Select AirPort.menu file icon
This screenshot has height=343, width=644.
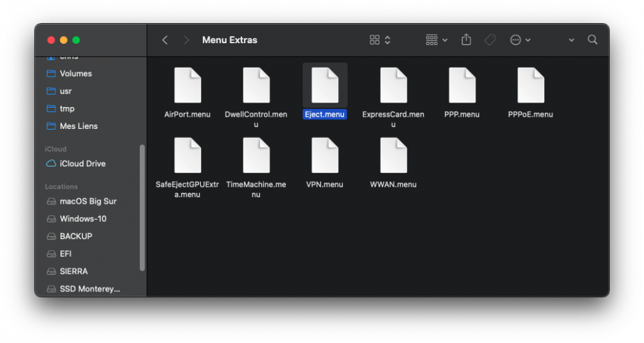click(x=187, y=85)
